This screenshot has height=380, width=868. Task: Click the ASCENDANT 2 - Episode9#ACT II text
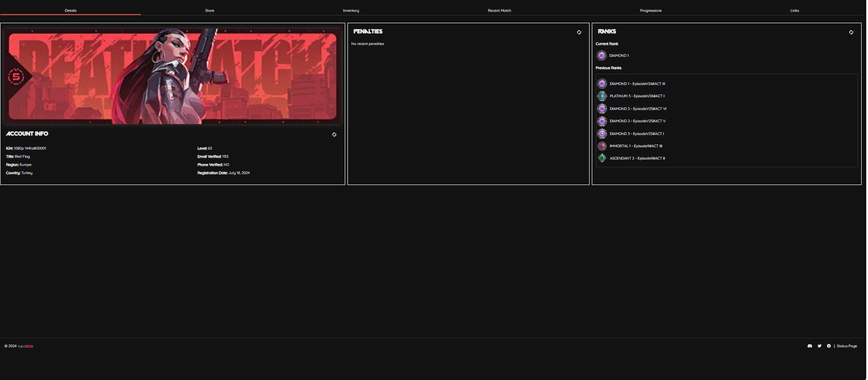637,158
